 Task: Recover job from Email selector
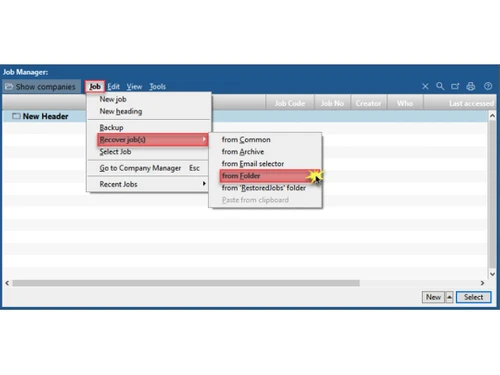tap(265, 164)
